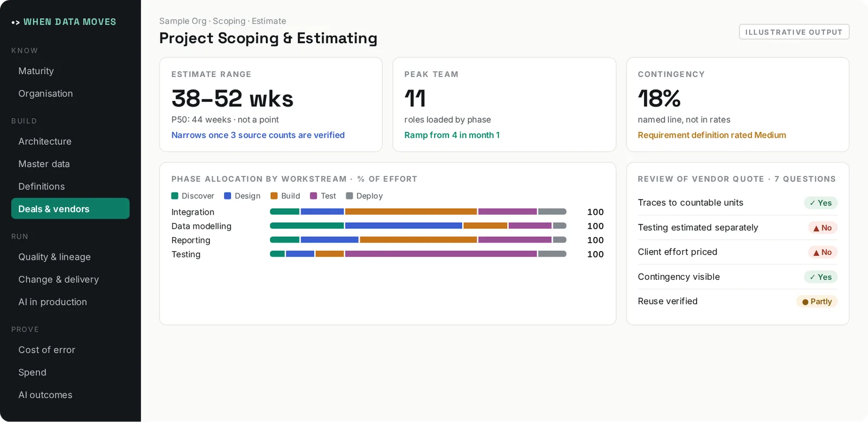This screenshot has height=422, width=868.
Task: Go to AI in production
Action: tap(71, 302)
